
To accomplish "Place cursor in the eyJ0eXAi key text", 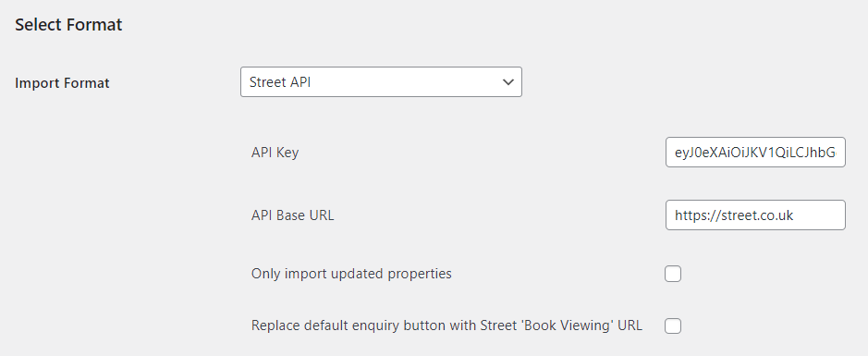I will click(755, 153).
